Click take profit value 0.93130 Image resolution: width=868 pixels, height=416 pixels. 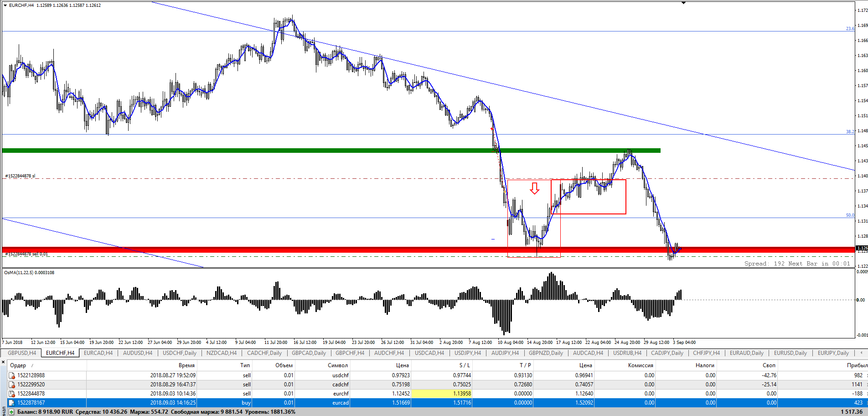(x=522, y=375)
